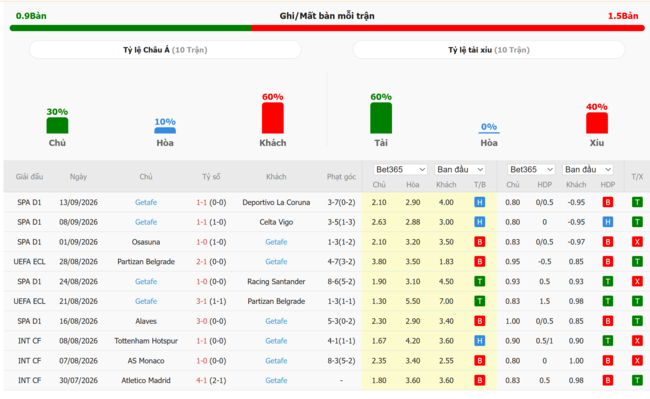Open Getafe link in Deportivo La Coruna row

tap(146, 202)
